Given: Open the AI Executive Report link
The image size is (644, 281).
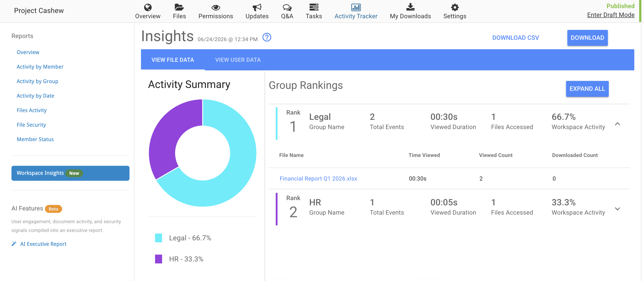Looking at the screenshot, I should (x=43, y=244).
